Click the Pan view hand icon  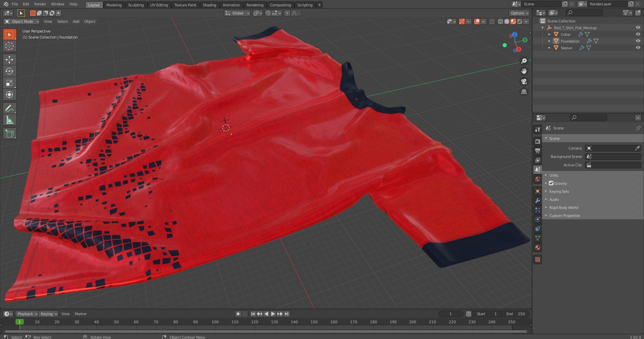pyautogui.click(x=524, y=71)
